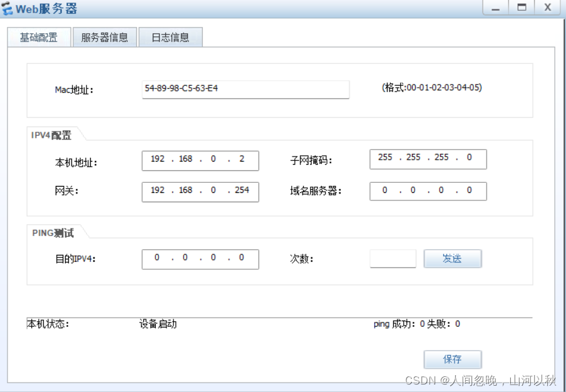566x392 pixels.
Task: Click the Web服务器 app icon in title bar
Action: pos(8,9)
